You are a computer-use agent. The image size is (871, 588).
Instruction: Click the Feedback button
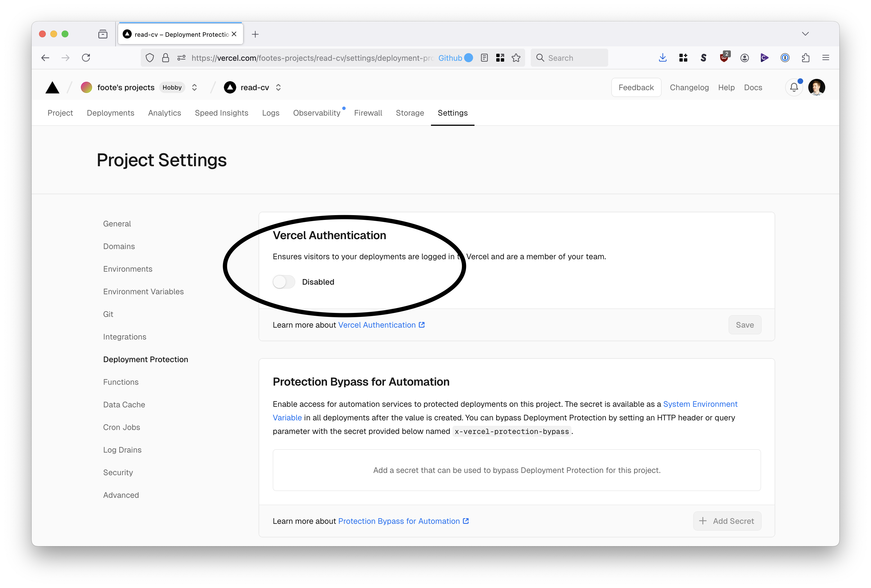[x=636, y=87]
